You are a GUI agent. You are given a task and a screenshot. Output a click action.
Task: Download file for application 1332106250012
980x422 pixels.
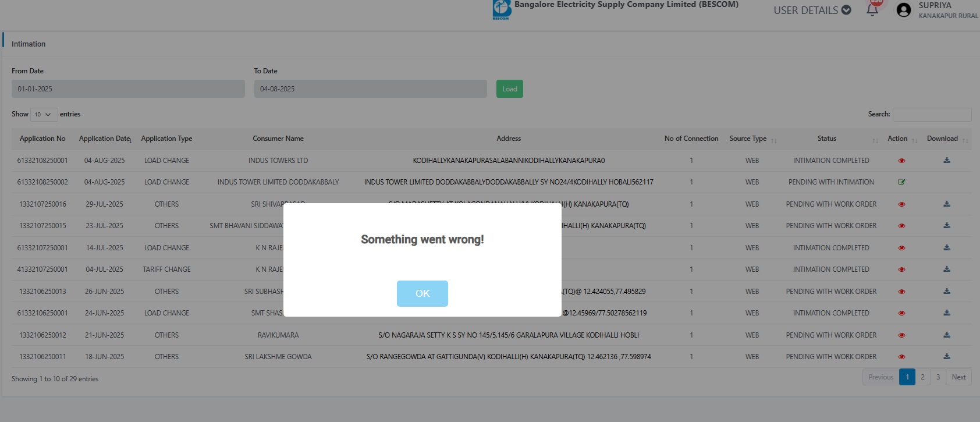click(947, 335)
